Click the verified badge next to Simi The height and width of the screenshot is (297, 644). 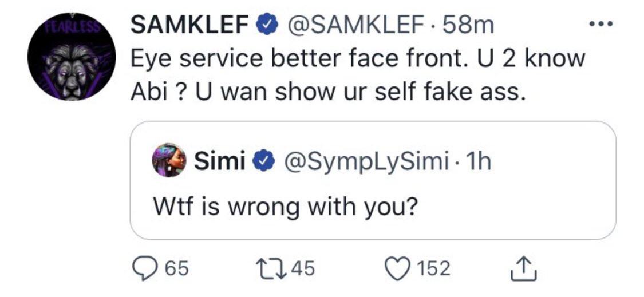click(262, 162)
